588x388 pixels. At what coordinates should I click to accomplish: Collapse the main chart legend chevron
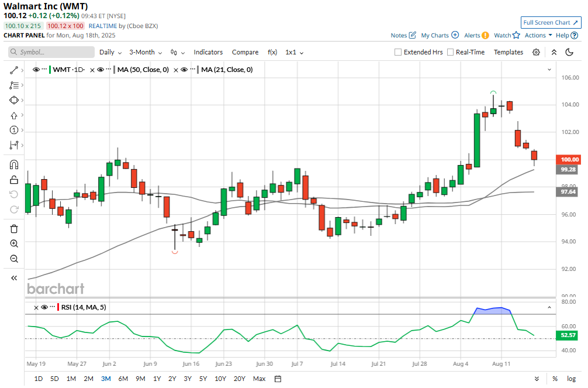coord(549,70)
